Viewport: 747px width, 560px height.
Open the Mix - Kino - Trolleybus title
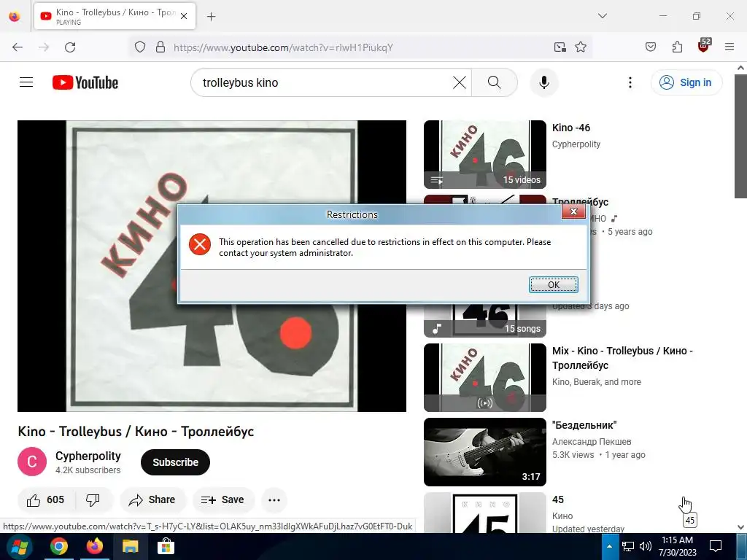click(x=622, y=358)
